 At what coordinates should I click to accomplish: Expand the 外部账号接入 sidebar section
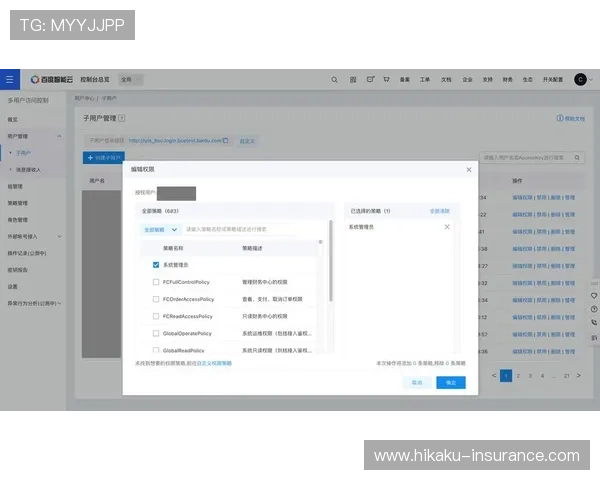click(x=60, y=236)
